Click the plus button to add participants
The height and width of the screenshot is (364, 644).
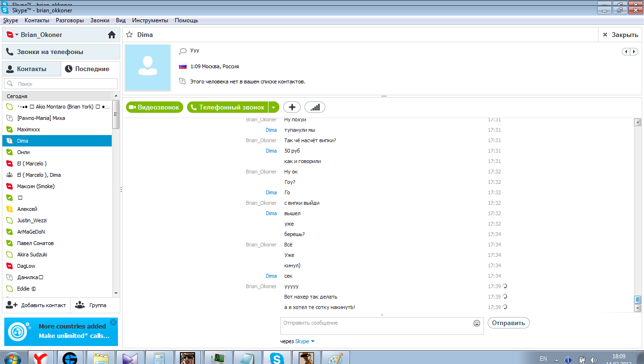(292, 107)
